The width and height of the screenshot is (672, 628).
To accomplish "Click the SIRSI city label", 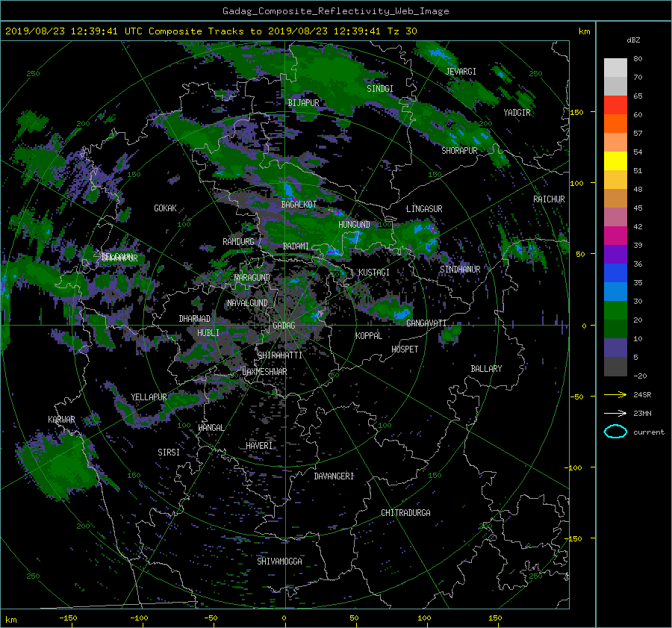I will [169, 453].
